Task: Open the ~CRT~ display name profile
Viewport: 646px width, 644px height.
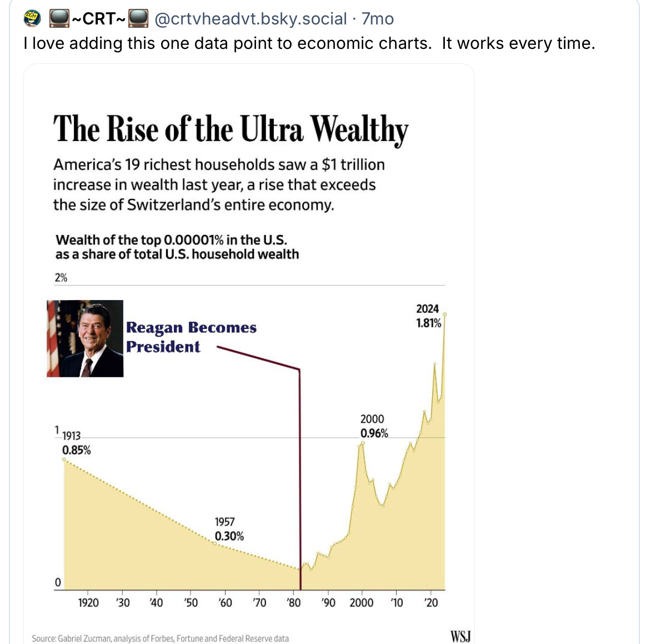Action: pyautogui.click(x=98, y=18)
